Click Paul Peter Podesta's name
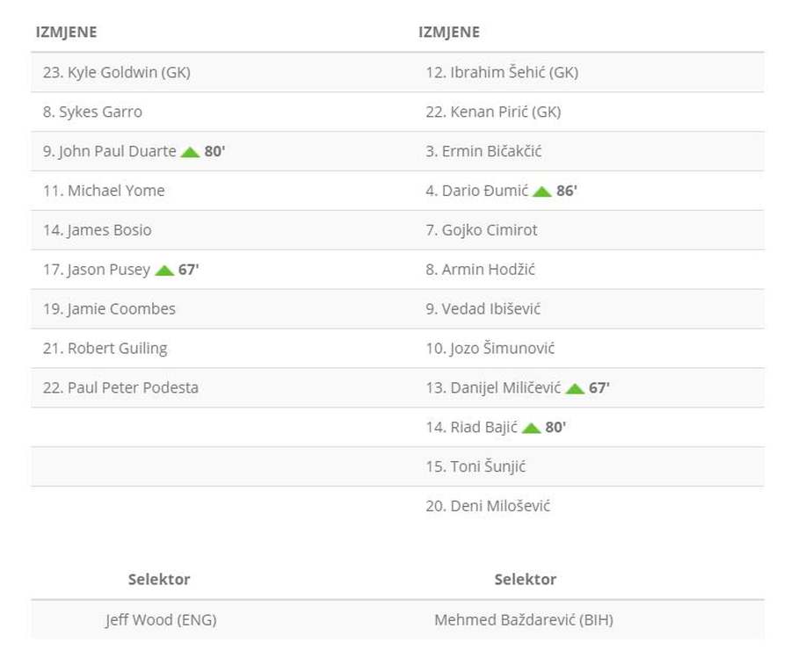This screenshot has height=672, width=791. coord(120,387)
